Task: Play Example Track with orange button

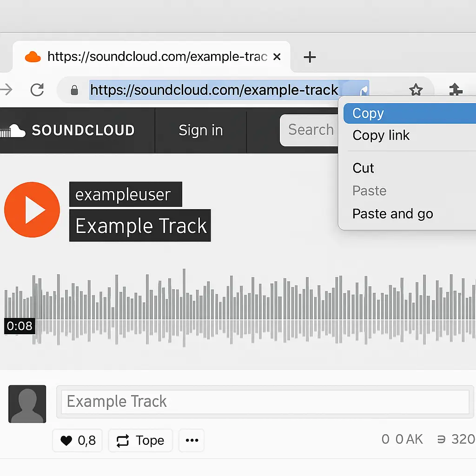Action: [32, 210]
